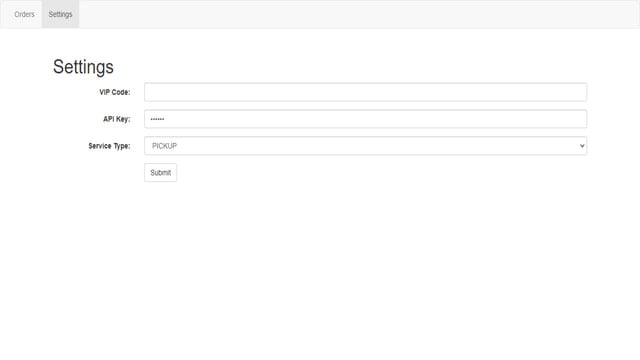Focus the VIP Code text field
Screen dimensions: 640x360
(x=365, y=92)
